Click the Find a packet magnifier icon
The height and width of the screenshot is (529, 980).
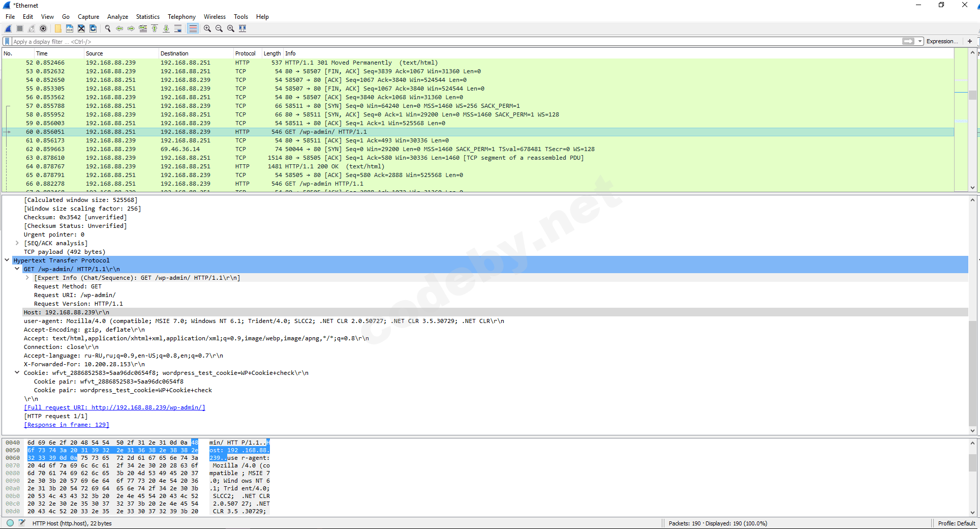(x=108, y=28)
